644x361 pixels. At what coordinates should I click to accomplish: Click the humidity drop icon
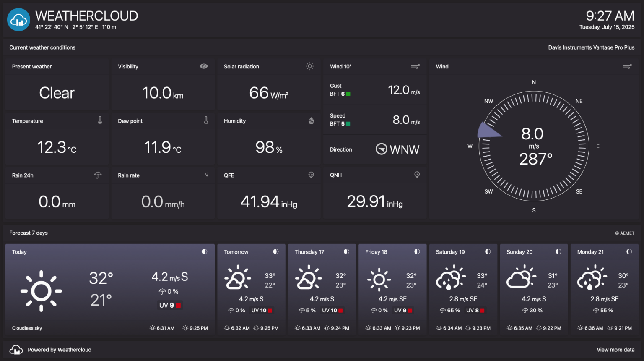point(311,120)
